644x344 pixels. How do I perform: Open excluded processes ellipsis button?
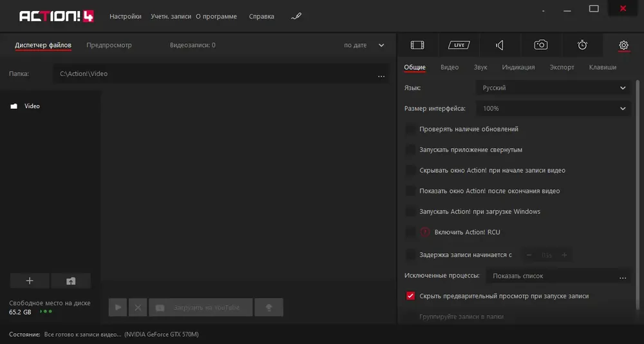(623, 278)
